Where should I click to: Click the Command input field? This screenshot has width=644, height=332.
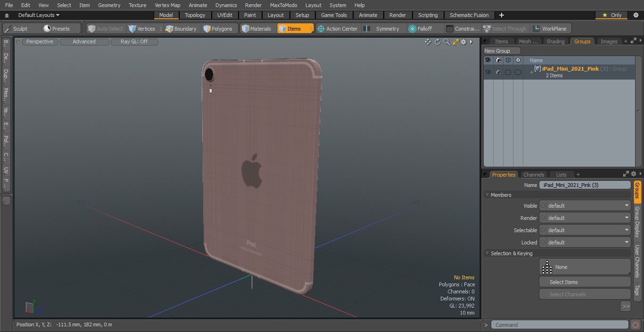click(x=560, y=325)
